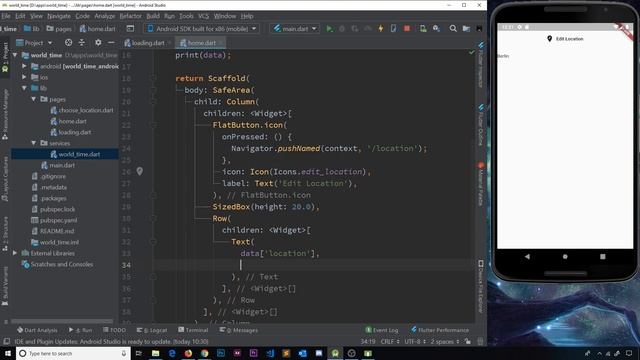Open the CRLF line separator selector
This screenshot has height=360, width=640.
pyautogui.click(x=390, y=341)
